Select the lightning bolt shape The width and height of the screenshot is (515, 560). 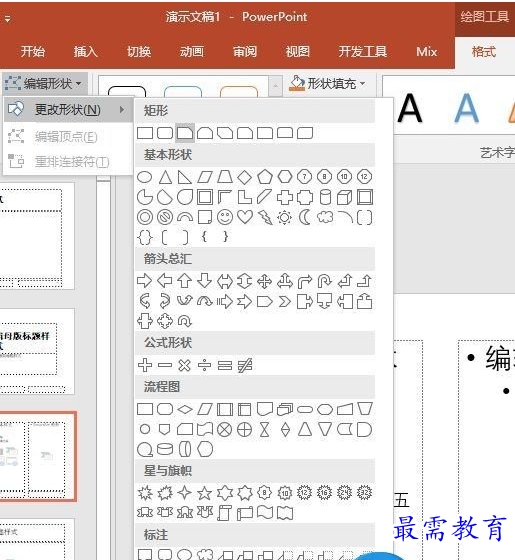pos(265,218)
